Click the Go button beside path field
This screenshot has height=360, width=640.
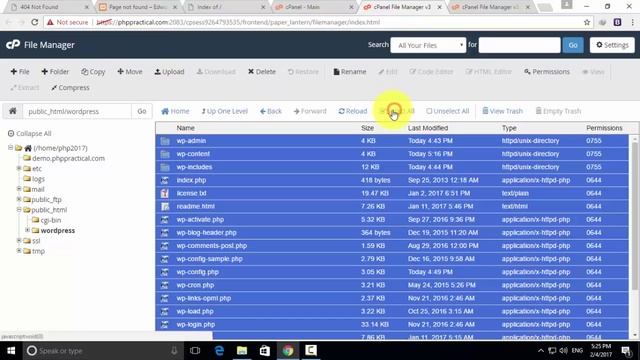pyautogui.click(x=142, y=111)
